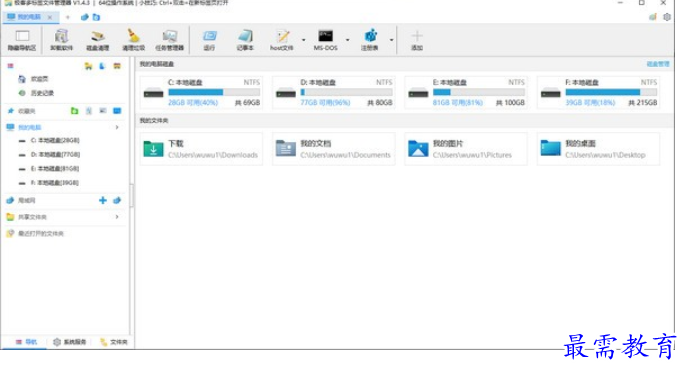Viewport: 685px width, 378px height.
Task: Click the sidebar top-left menu icon
Action: click(10, 66)
